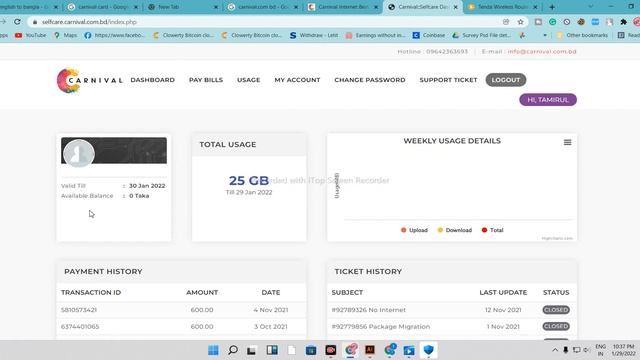This screenshot has height=360, width=640.
Task: Click the site lock icon in address bar
Action: 35,22
